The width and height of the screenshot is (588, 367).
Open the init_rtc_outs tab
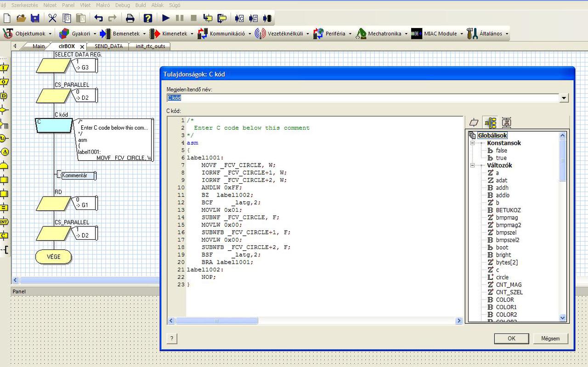[x=150, y=46]
